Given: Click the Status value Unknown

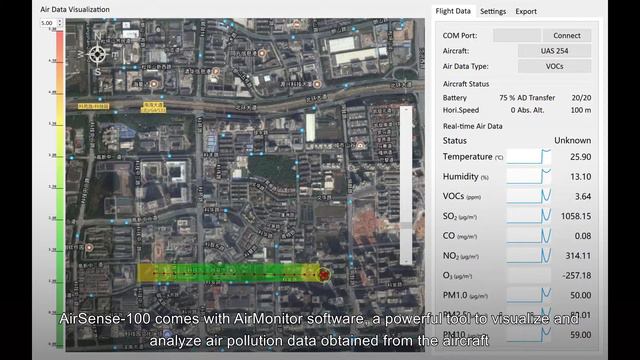Looking at the screenshot, I should [572, 140].
